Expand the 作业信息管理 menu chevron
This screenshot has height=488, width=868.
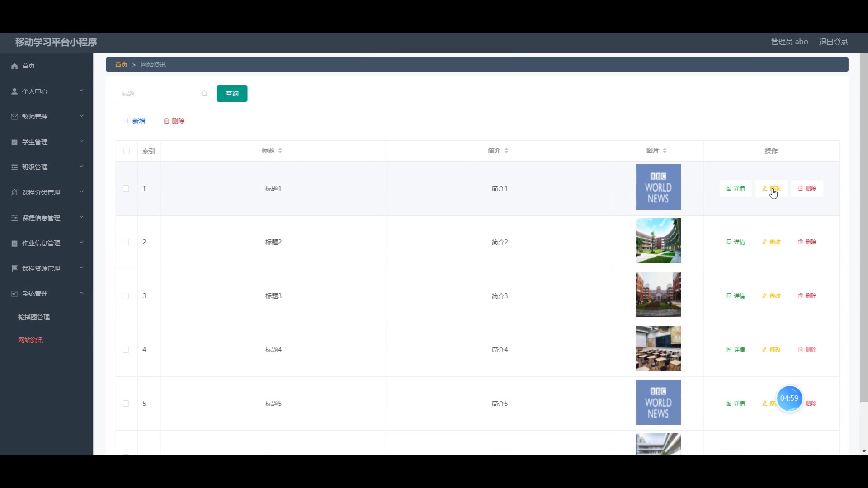[x=81, y=243]
